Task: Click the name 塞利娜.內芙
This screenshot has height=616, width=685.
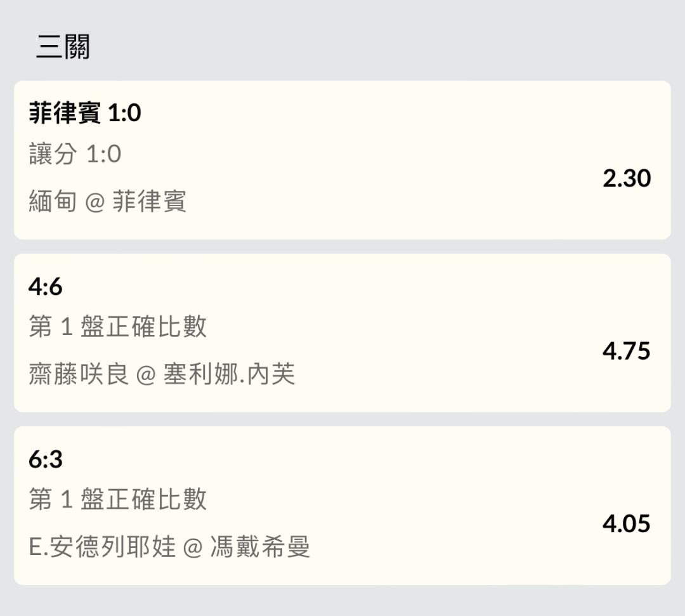Action: (230, 374)
